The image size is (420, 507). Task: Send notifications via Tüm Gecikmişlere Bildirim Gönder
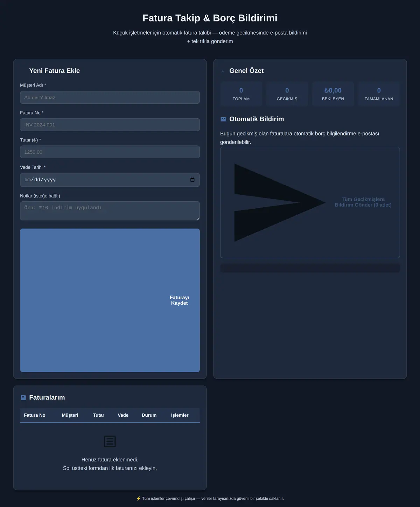[310, 202]
